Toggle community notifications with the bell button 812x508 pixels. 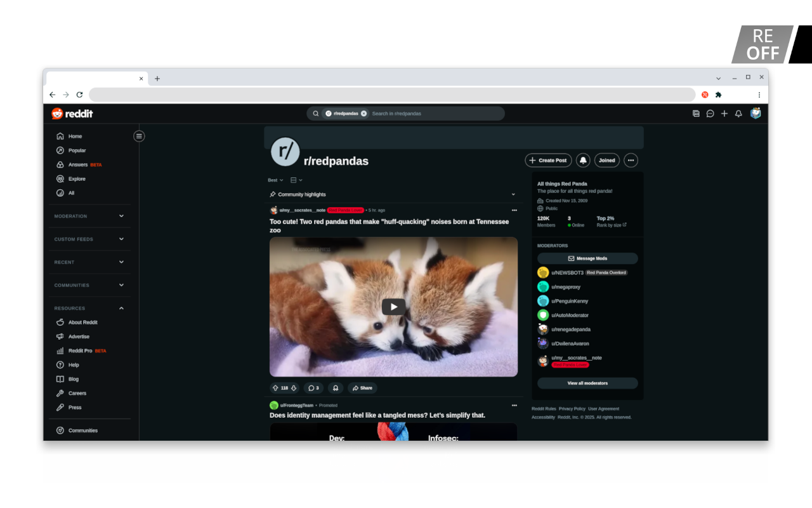click(x=582, y=160)
